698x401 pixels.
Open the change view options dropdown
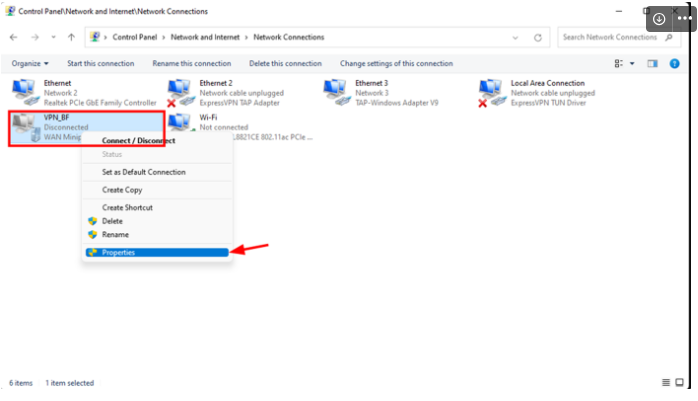point(631,63)
